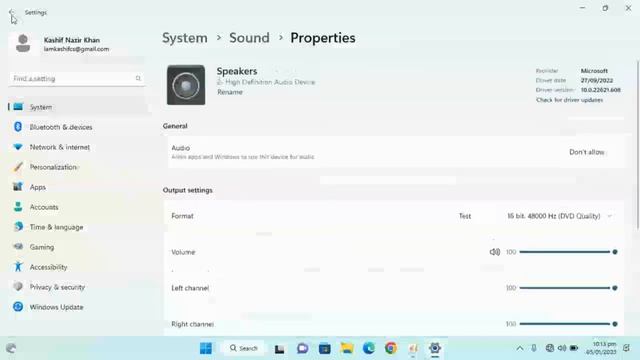This screenshot has height=360, width=640.
Task: Open the Windows Update icon
Action: pyautogui.click(x=18, y=307)
